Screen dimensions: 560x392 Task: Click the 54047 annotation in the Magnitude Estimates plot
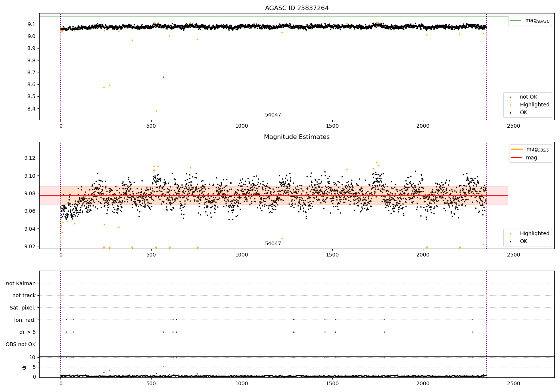pos(273,244)
